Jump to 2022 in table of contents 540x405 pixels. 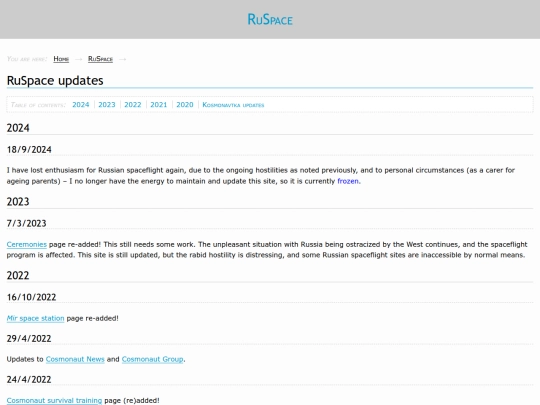pyautogui.click(x=133, y=105)
